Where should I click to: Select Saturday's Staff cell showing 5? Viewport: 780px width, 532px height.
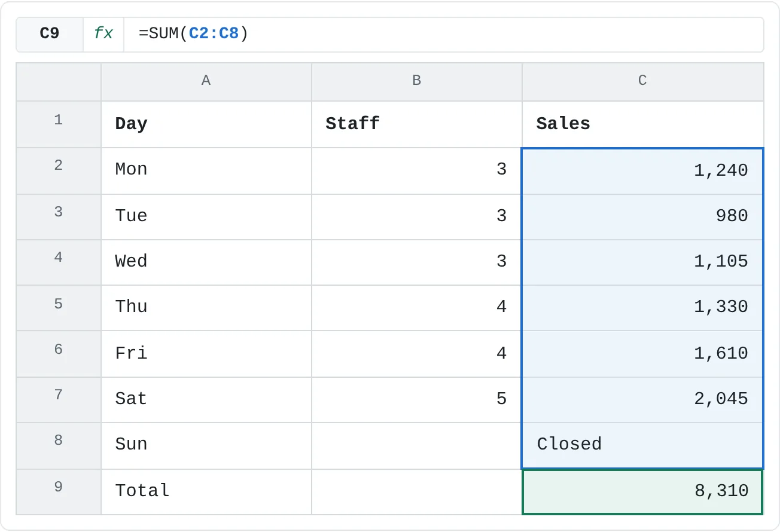(417, 400)
